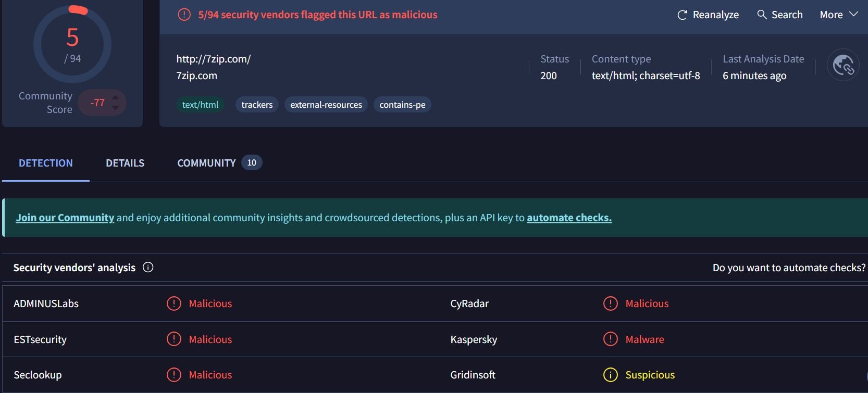Click the Malware verdict for Kaspersky
The image size is (868, 393).
644,339
